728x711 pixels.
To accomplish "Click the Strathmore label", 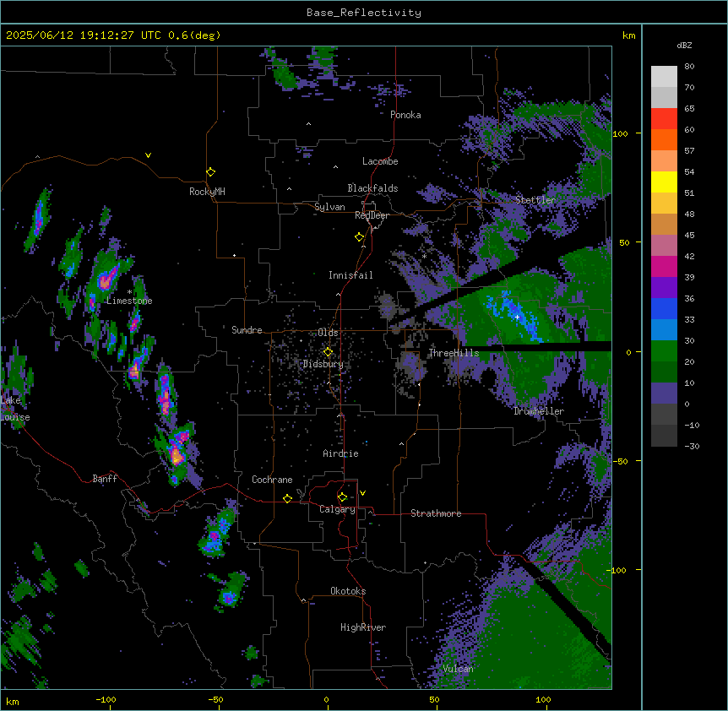I will click(436, 513).
